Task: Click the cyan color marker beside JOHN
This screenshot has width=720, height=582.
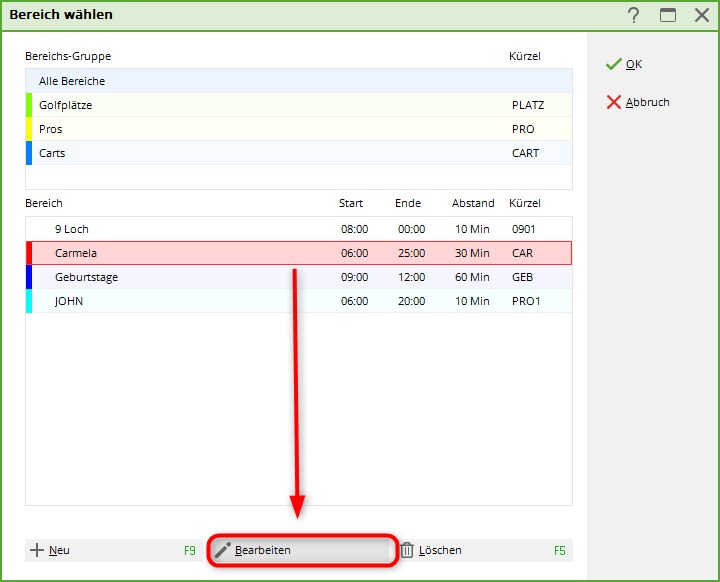Action: pyautogui.click(x=29, y=301)
